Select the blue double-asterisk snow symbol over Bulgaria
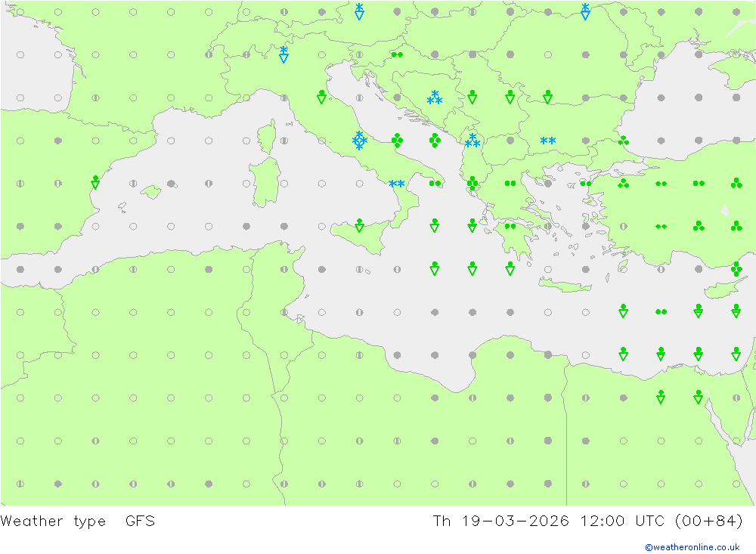 547,141
